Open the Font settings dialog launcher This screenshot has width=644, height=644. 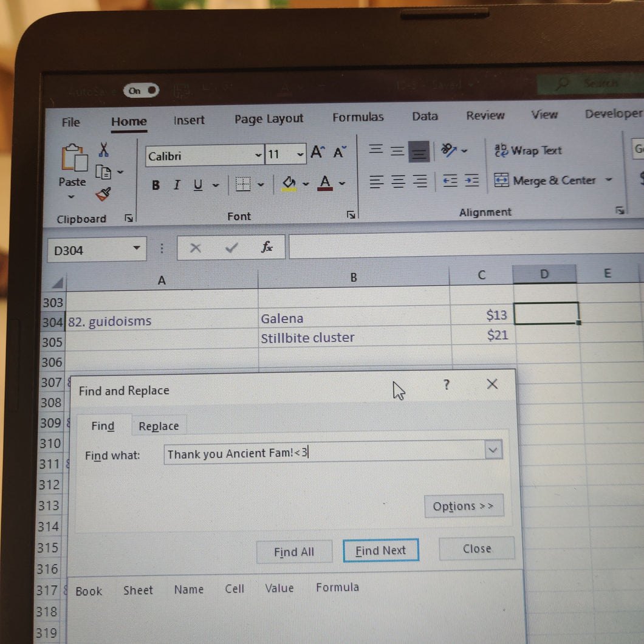pyautogui.click(x=351, y=214)
